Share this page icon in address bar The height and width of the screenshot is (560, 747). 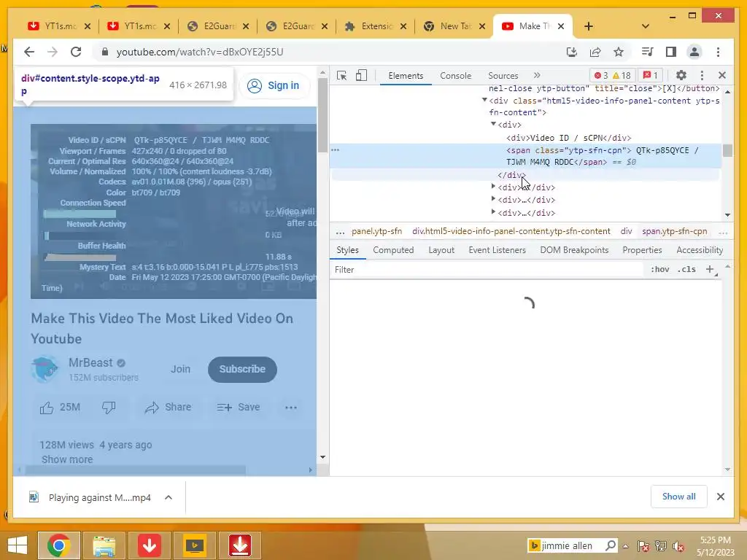(595, 52)
